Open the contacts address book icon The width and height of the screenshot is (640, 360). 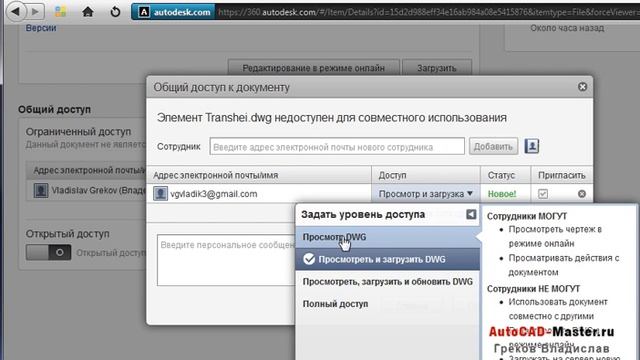[532, 146]
